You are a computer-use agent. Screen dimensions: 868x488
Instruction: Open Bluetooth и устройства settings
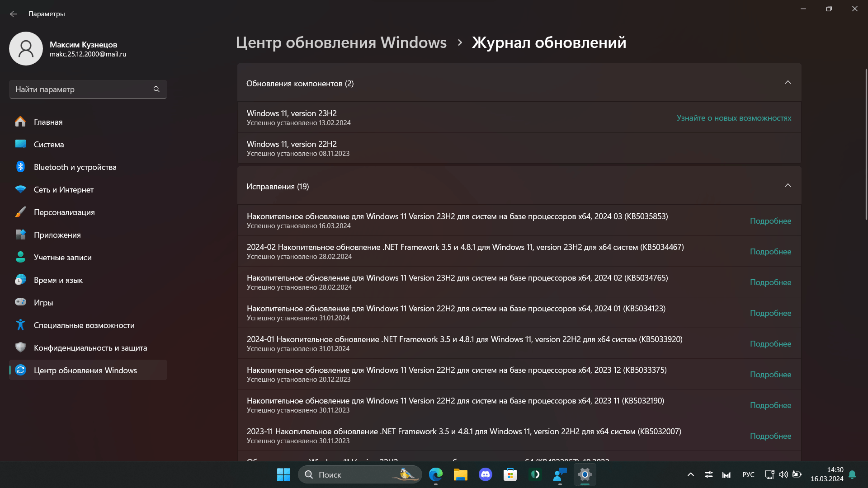point(88,167)
